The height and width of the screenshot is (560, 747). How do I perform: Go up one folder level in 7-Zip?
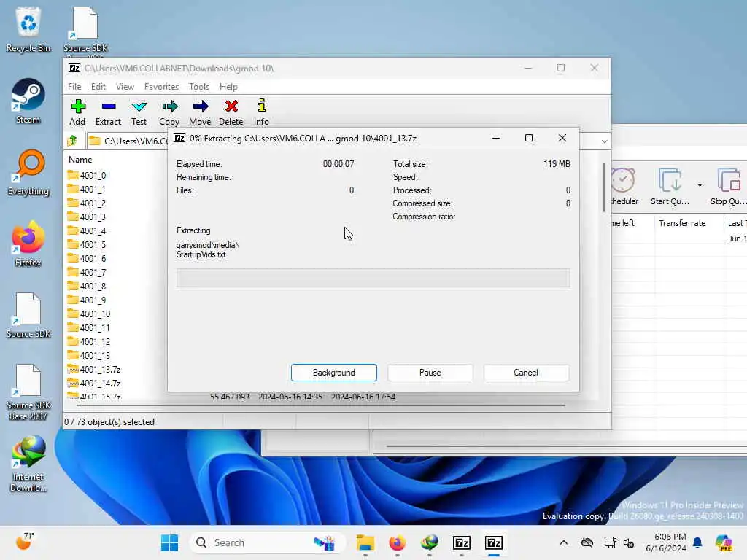(x=72, y=141)
